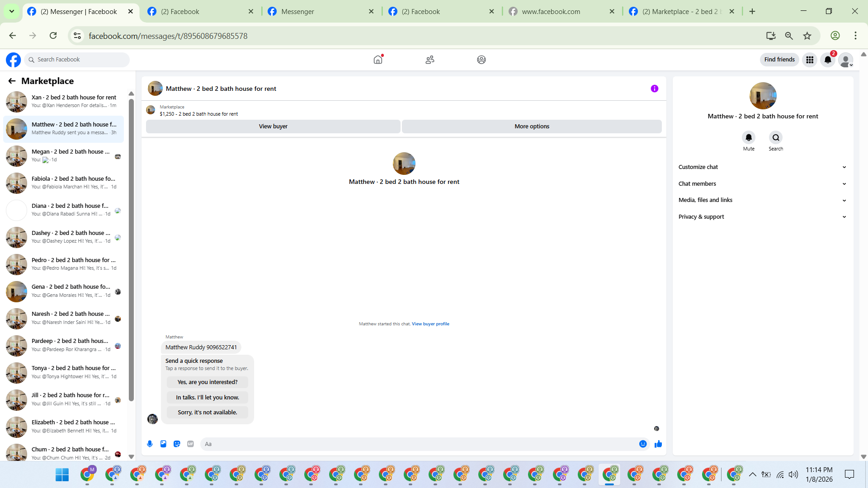The width and height of the screenshot is (868, 488).
Task: Open browser zoom magnifier icon
Action: [x=789, y=36]
